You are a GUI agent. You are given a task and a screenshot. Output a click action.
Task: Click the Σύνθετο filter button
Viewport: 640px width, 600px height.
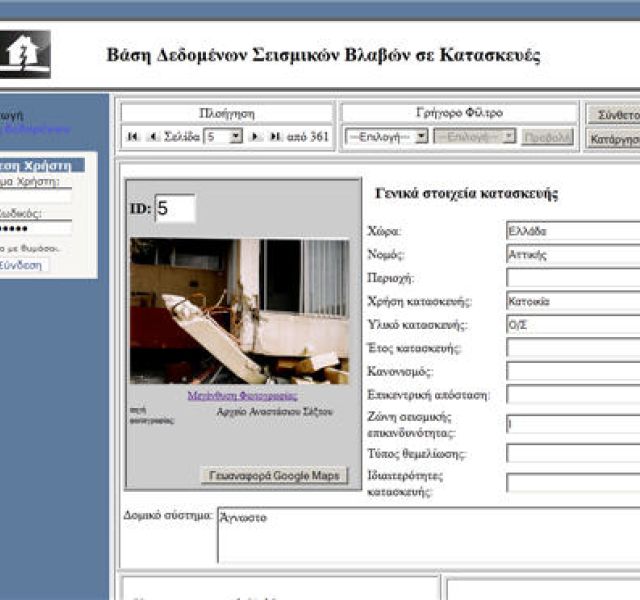coord(613,115)
